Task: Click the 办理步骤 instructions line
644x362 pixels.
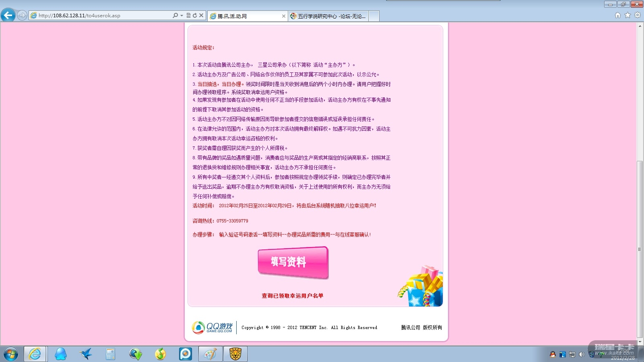Action: [x=282, y=234]
